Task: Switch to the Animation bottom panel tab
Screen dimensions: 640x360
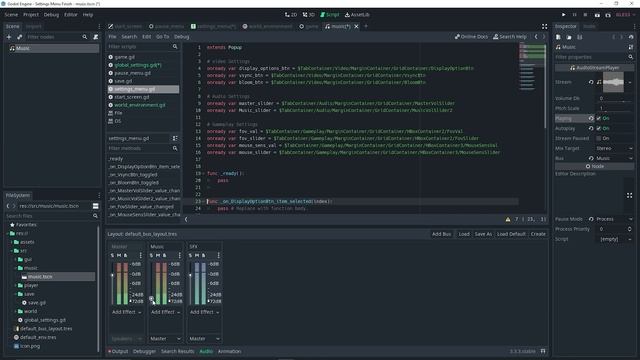Action: click(x=229, y=351)
